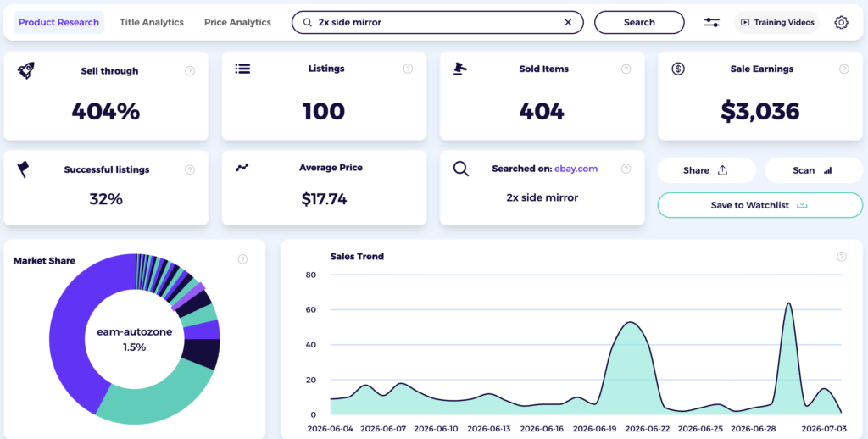Click the Search button
The image size is (868, 439).
click(x=639, y=23)
